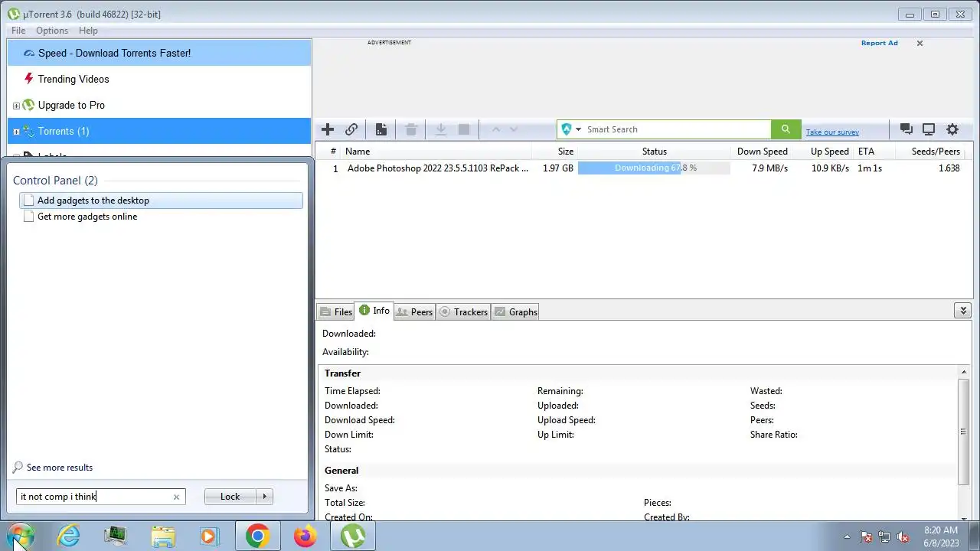Click the Lock button
This screenshot has height=551, width=980.
tap(230, 497)
